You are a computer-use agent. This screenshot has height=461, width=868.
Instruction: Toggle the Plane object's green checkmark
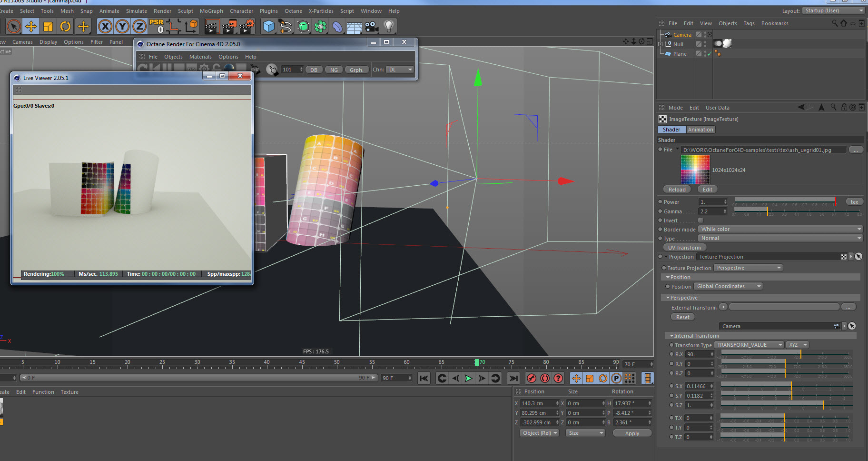pyautogui.click(x=709, y=54)
